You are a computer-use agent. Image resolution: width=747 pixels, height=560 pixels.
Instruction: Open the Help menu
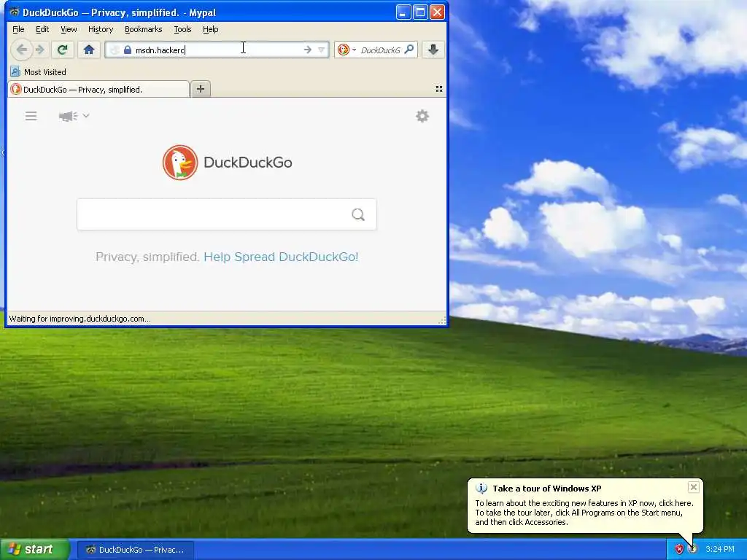point(211,29)
